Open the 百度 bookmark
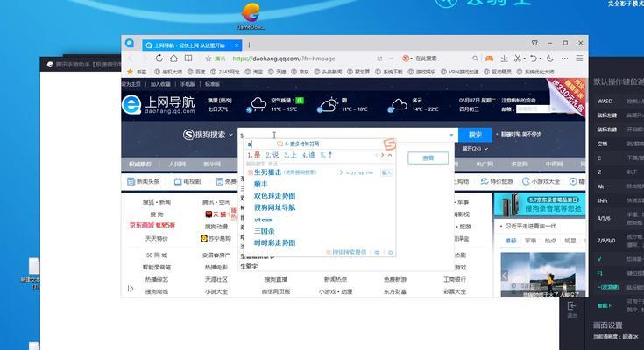Image resolution: width=644 pixels, height=350 pixels. [196, 72]
